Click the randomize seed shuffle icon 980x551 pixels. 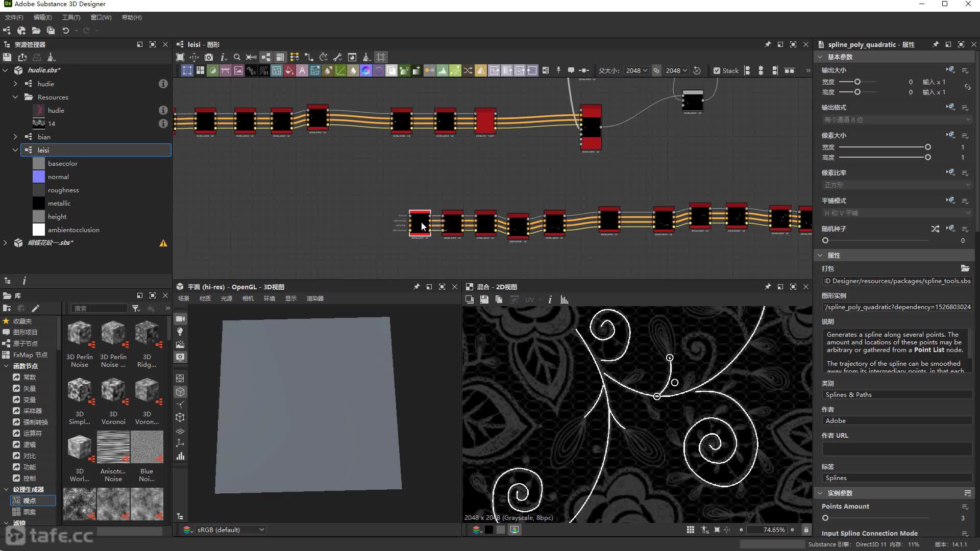[x=935, y=229]
